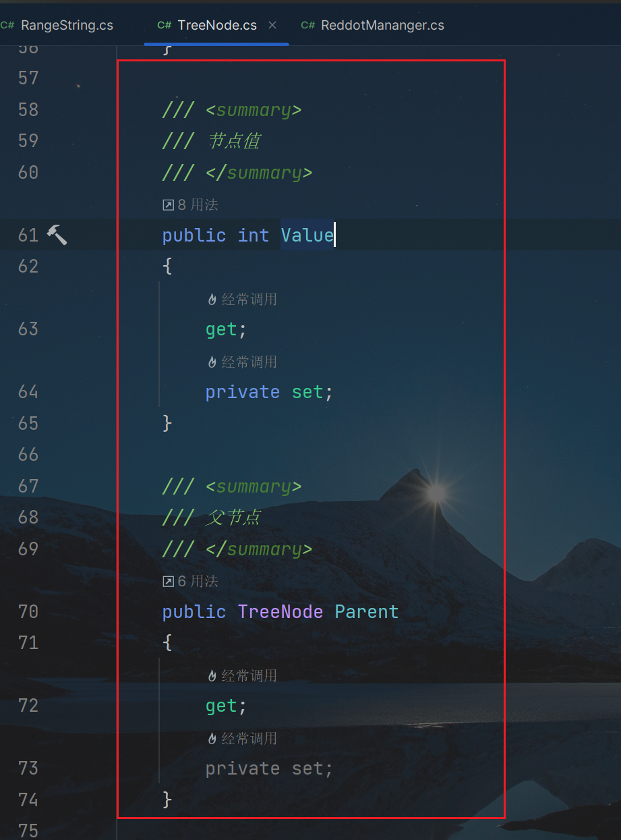Click the usages arrow icon above Value property
Screen dimensions: 621x840
pyautogui.click(x=169, y=204)
